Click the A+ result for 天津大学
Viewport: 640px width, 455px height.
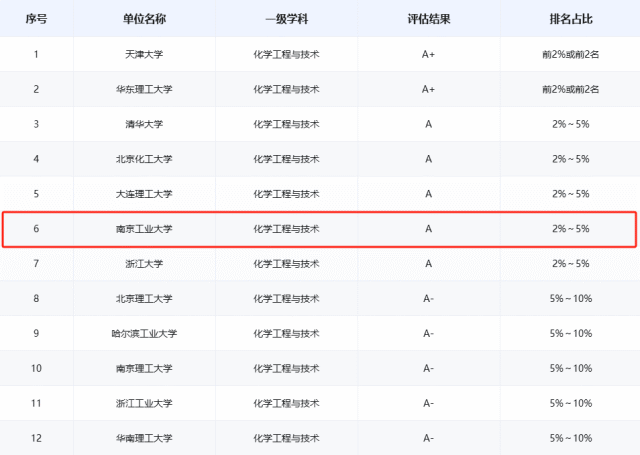(428, 54)
